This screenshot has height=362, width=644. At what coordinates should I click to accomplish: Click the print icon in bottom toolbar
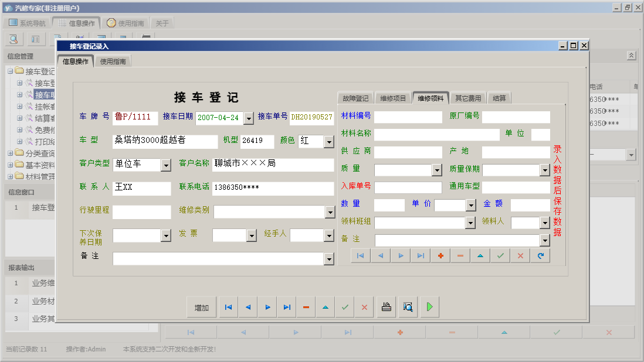coord(386,306)
